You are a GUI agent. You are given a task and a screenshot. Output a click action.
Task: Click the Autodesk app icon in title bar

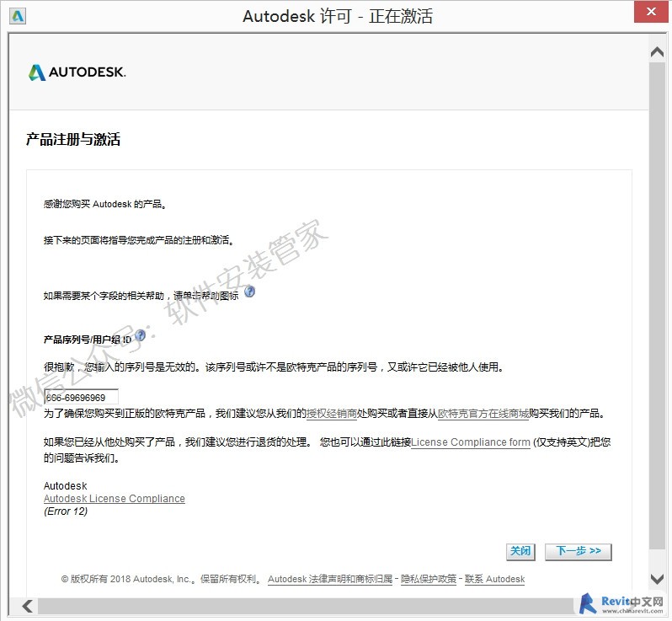[x=18, y=16]
